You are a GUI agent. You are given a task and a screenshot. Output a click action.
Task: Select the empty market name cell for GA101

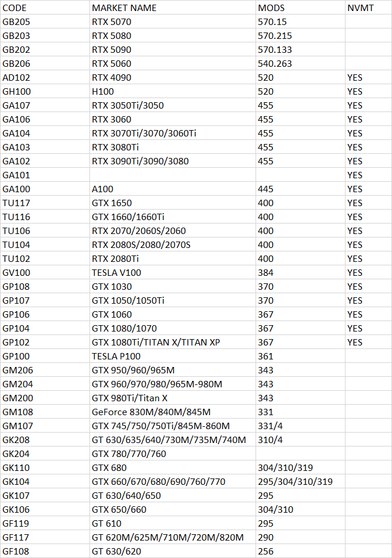[x=172, y=175]
